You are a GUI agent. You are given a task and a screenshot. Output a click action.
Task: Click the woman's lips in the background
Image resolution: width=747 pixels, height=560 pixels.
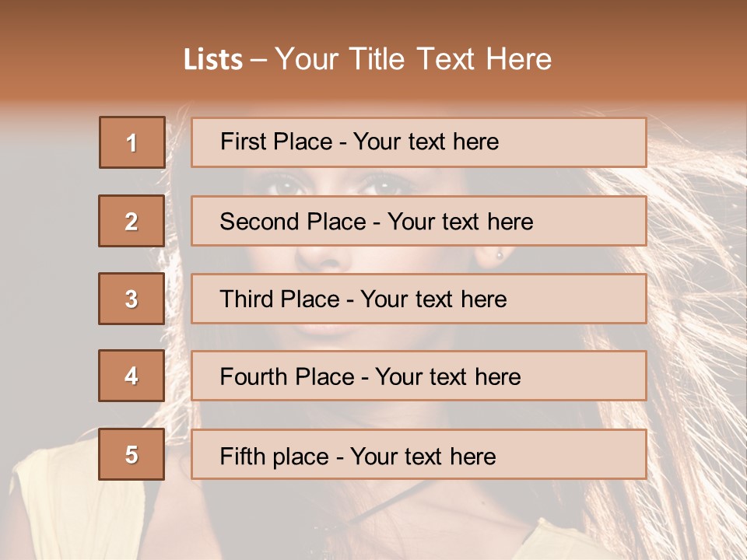click(x=325, y=331)
